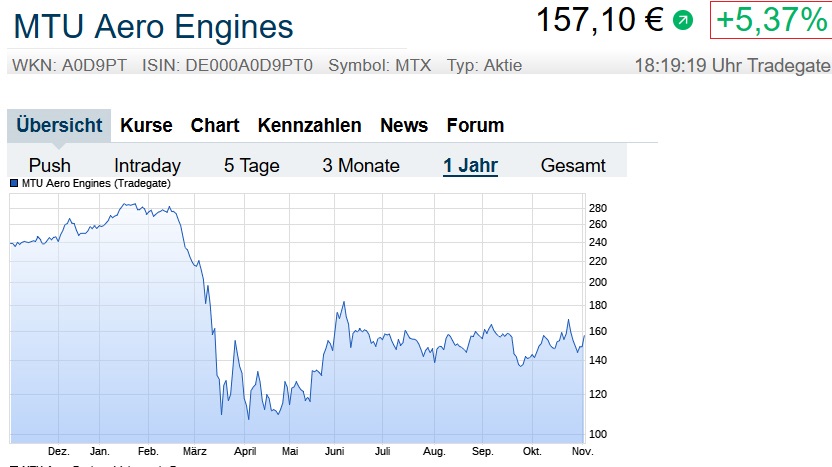
Task: Select the Intraday chart range
Action: [x=148, y=166]
